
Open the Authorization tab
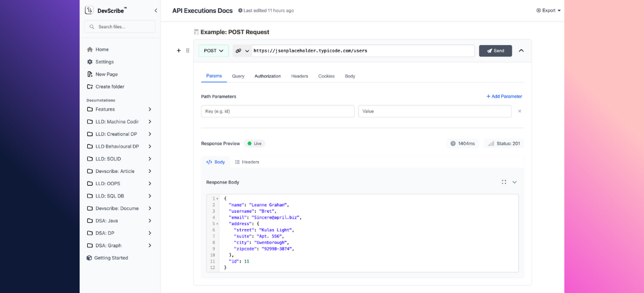pos(268,76)
